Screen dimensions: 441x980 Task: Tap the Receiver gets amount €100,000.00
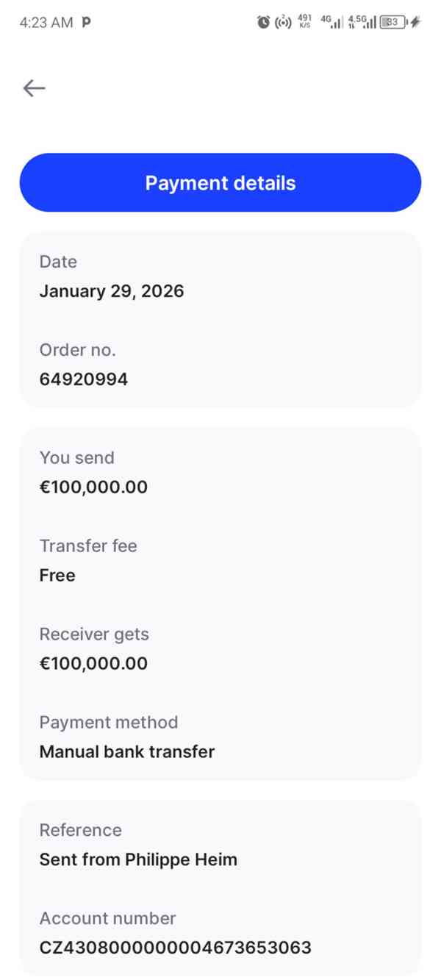[x=93, y=663]
